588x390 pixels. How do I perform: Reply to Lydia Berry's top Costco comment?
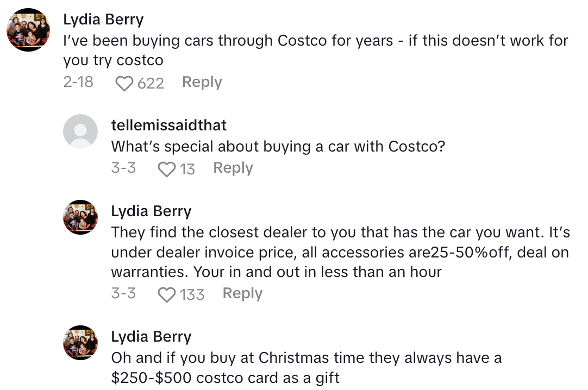[202, 83]
